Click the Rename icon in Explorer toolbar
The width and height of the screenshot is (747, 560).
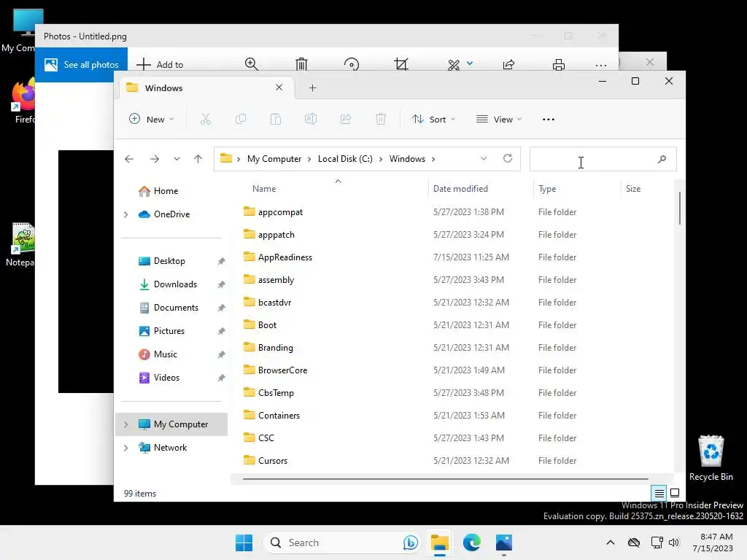pyautogui.click(x=311, y=119)
